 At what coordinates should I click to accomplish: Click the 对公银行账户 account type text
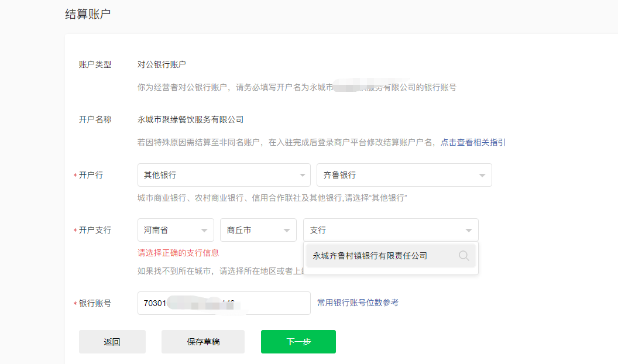tap(162, 64)
